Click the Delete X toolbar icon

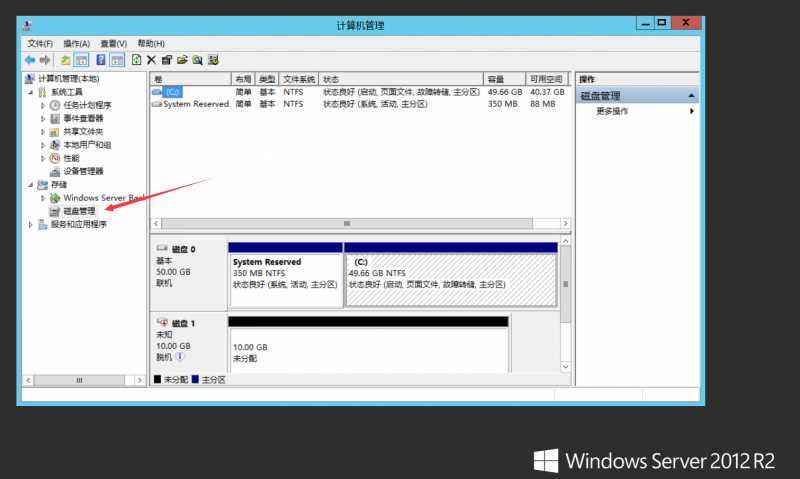[x=151, y=60]
